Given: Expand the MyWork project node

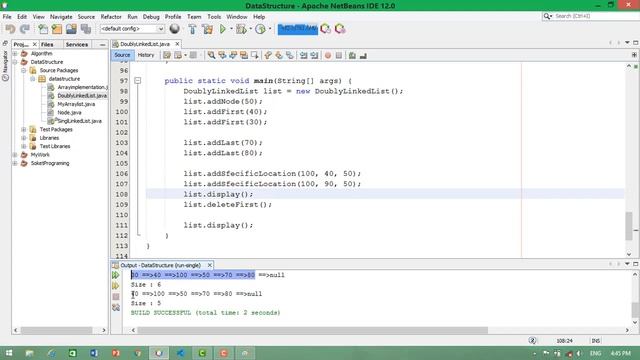Looking at the screenshot, I should click(15, 155).
